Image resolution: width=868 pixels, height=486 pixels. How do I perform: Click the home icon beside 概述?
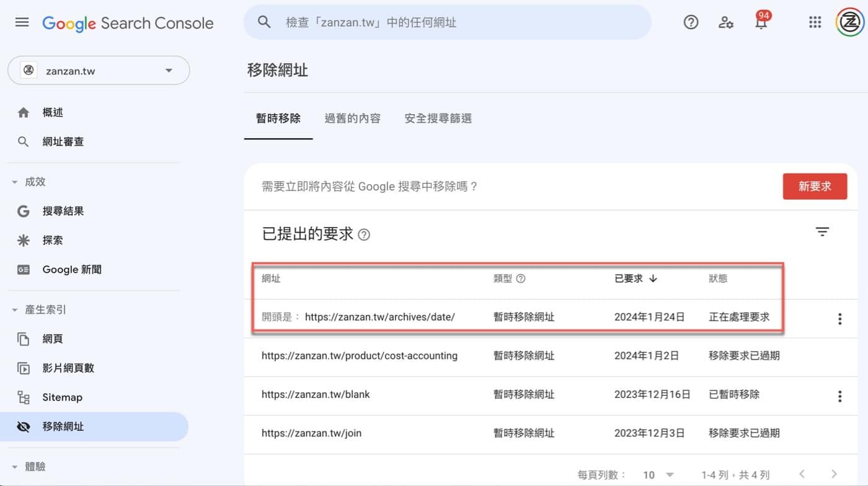tap(24, 113)
